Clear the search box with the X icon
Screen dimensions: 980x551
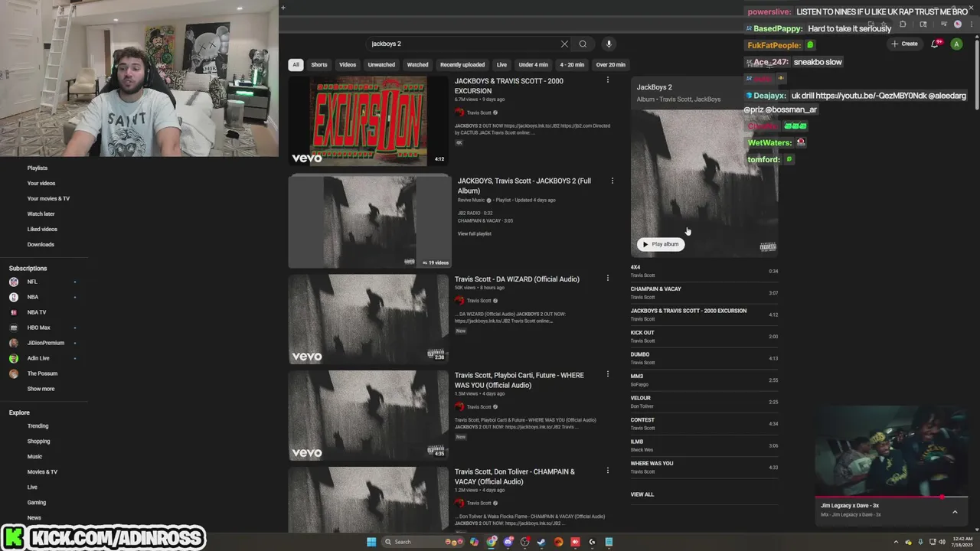click(564, 44)
